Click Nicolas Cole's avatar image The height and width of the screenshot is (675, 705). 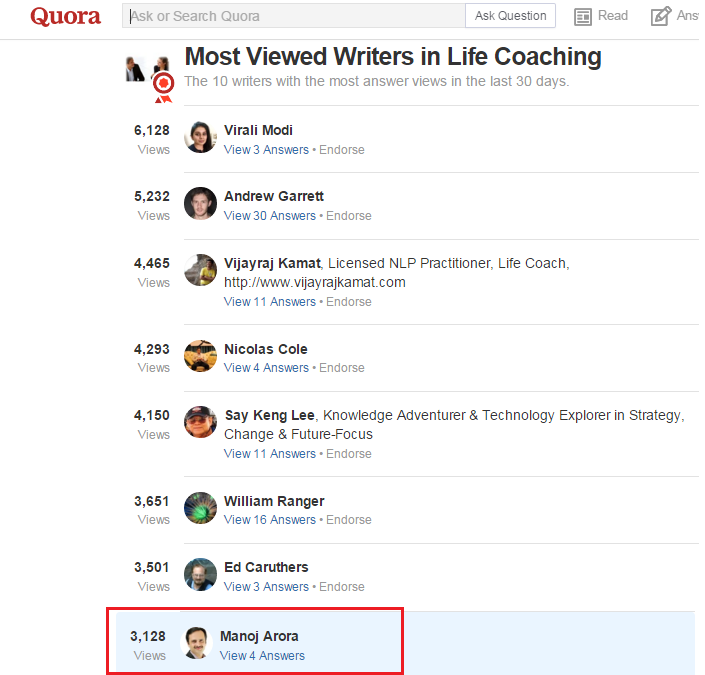click(201, 356)
